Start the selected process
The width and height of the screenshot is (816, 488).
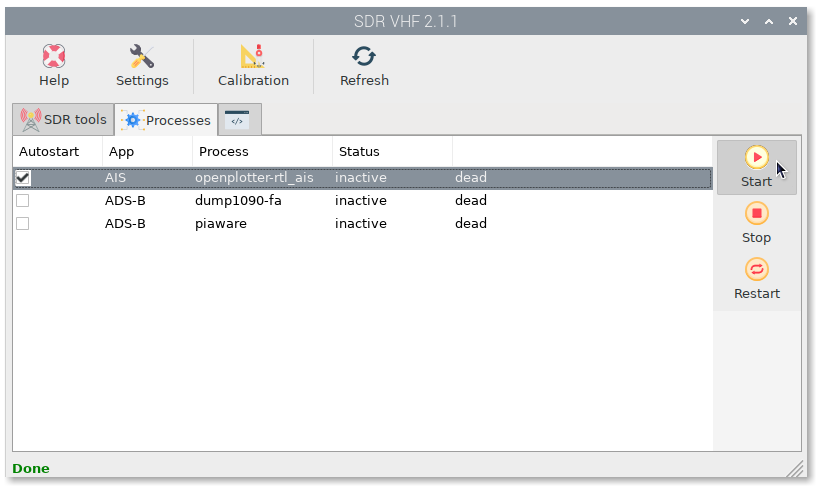[756, 168]
